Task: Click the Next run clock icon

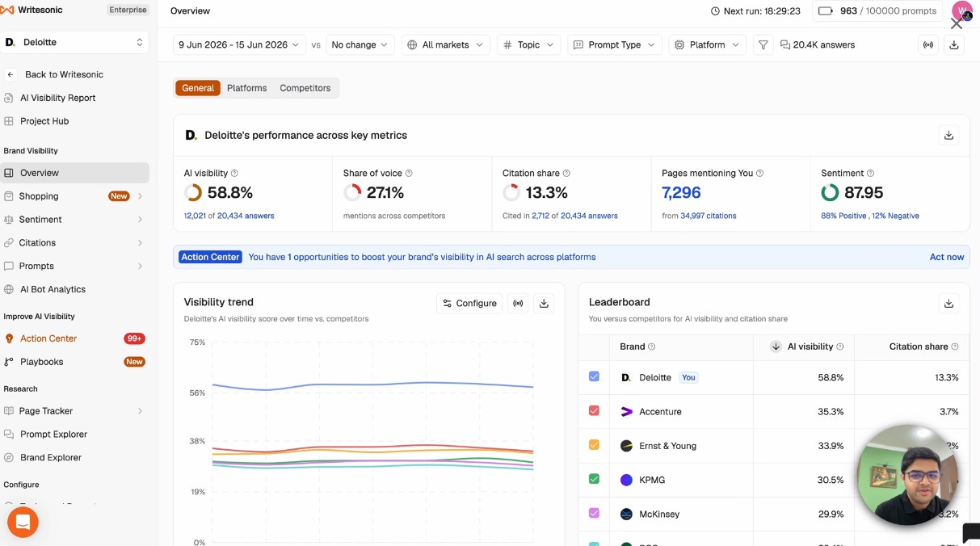Action: coord(715,11)
